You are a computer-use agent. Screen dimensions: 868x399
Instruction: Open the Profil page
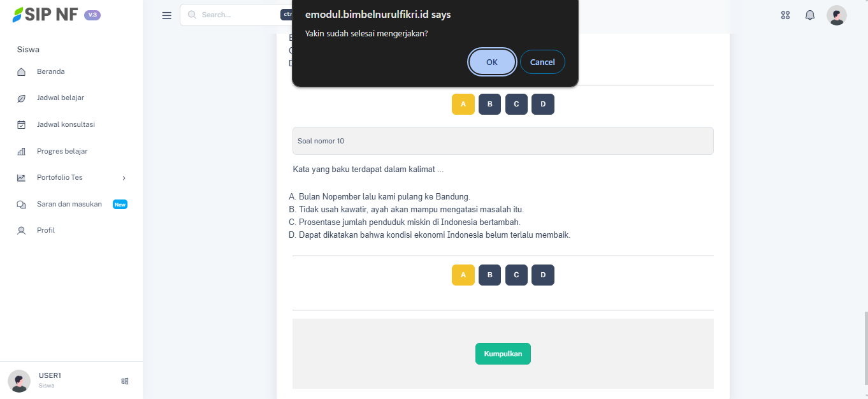coord(46,231)
